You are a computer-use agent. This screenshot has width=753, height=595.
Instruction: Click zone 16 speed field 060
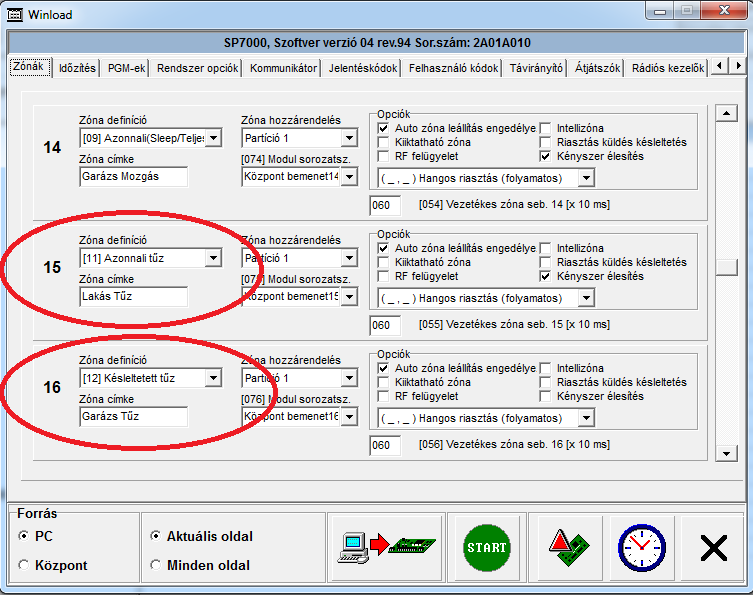point(385,445)
